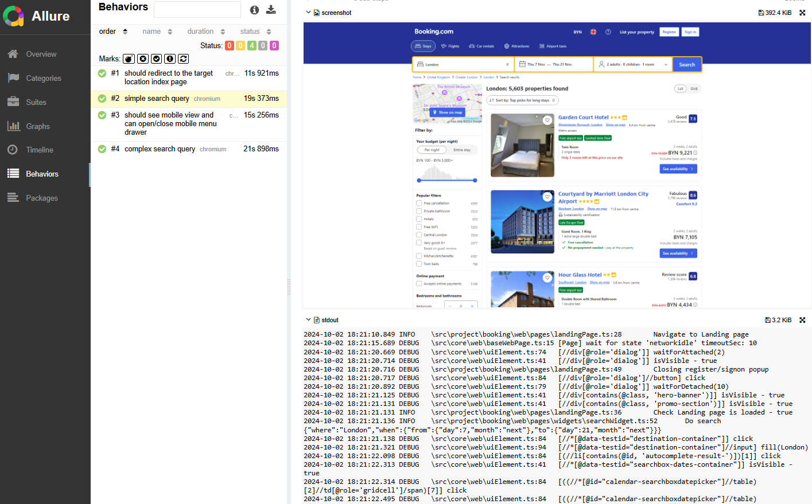812x504 pixels.
Task: Toggle the gray skipped status filter
Action: pos(263,45)
